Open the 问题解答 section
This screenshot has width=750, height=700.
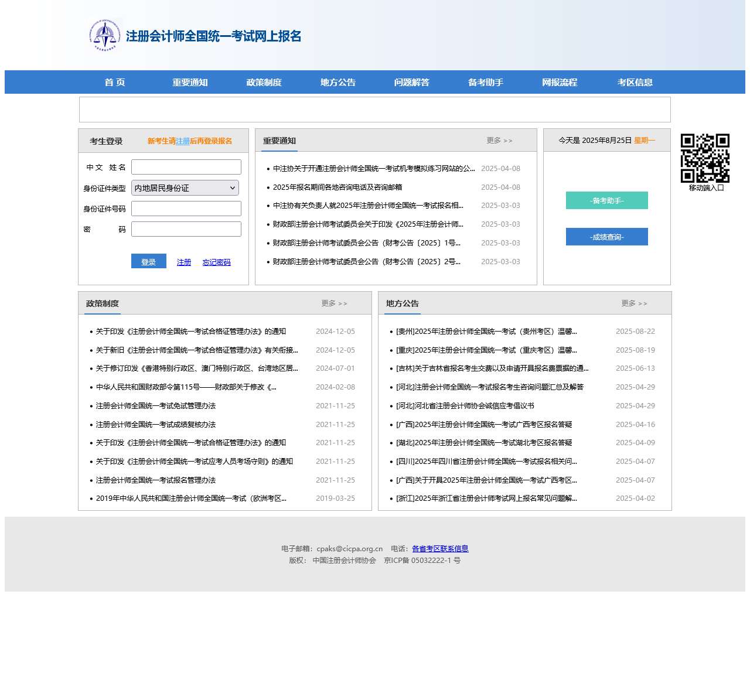point(411,82)
